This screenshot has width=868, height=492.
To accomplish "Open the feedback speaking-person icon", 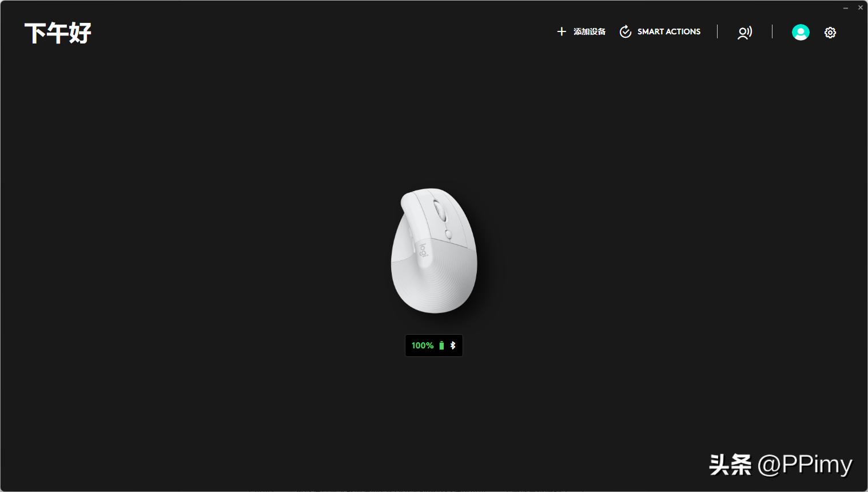I will 744,33.
